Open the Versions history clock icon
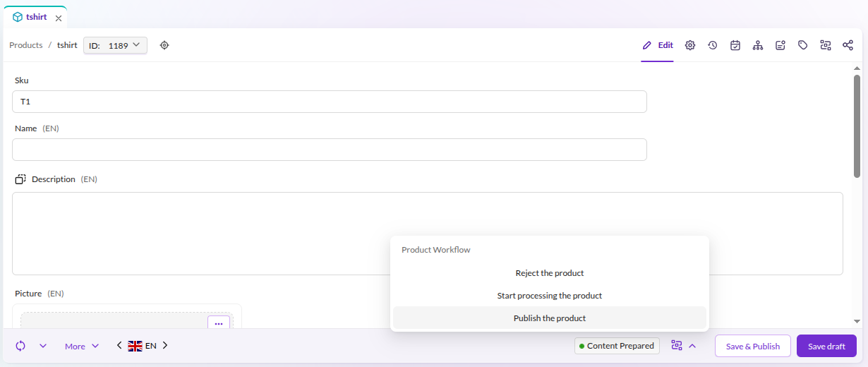This screenshot has height=367, width=868. (713, 45)
